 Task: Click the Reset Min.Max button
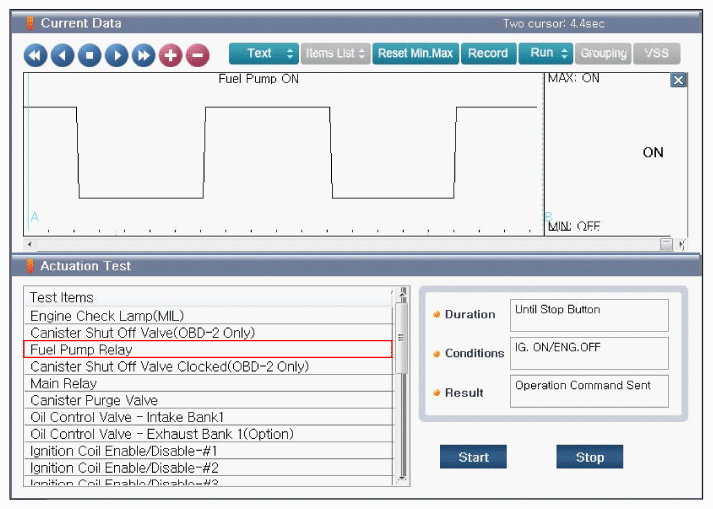click(x=415, y=53)
